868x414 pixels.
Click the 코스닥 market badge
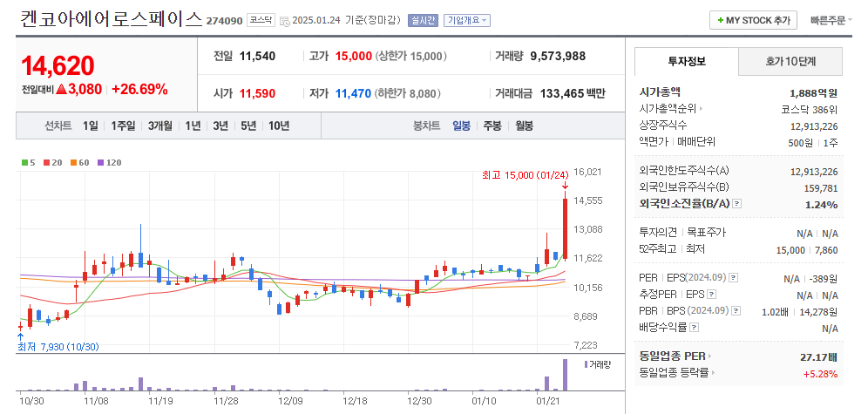pyautogui.click(x=261, y=20)
